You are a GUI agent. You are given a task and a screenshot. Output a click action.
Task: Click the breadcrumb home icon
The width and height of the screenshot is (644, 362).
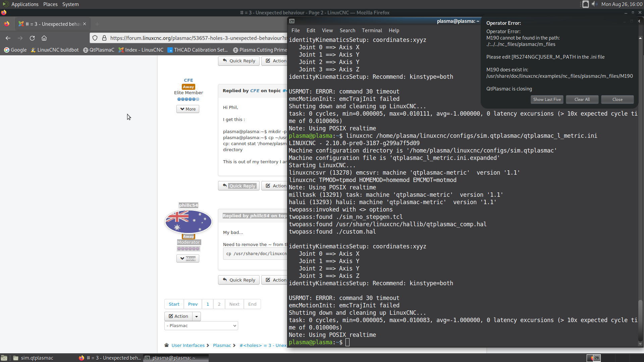[x=167, y=345]
